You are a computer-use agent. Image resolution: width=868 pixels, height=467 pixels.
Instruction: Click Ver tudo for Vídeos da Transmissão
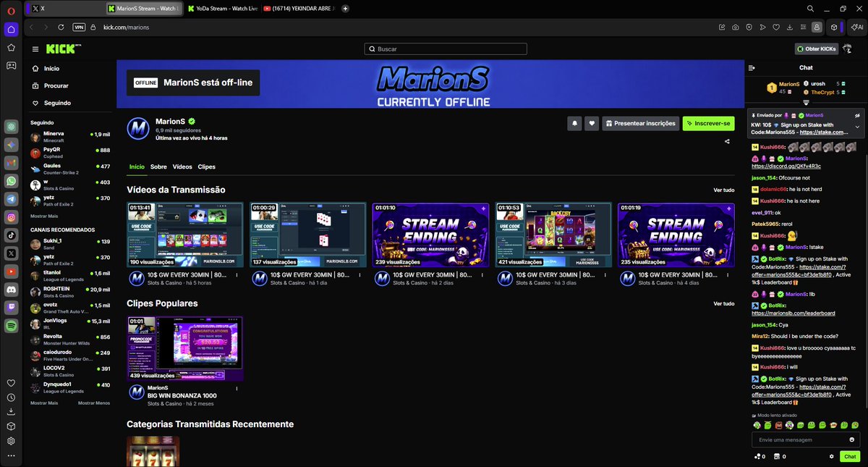point(723,190)
